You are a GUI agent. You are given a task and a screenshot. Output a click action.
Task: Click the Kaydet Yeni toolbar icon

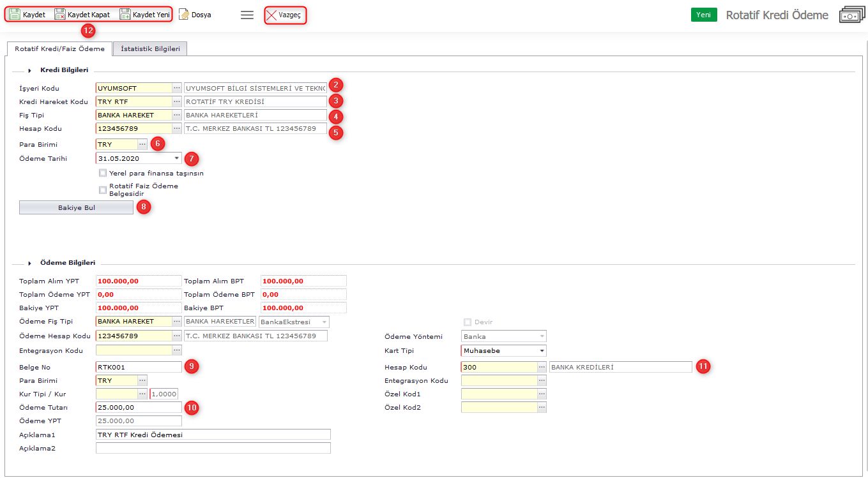coord(125,14)
